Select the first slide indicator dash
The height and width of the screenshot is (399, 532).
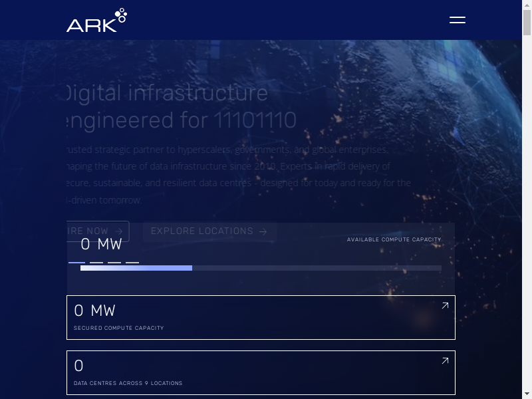pyautogui.click(x=76, y=263)
